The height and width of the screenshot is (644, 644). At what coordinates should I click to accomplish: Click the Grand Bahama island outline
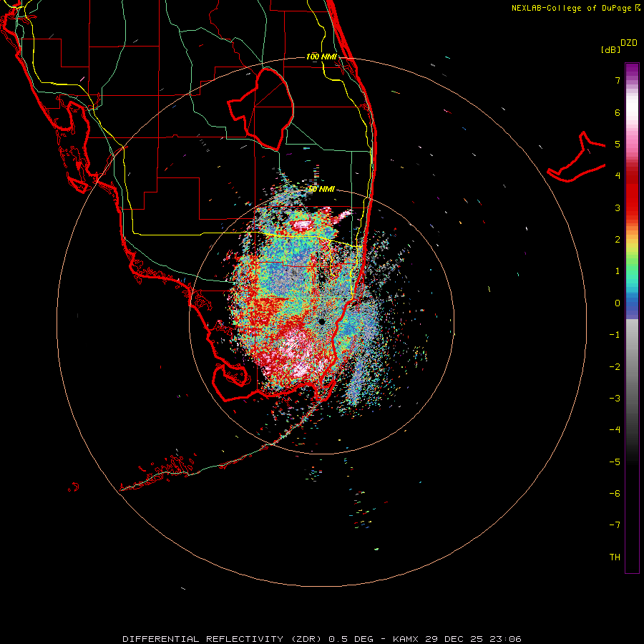tap(577, 157)
